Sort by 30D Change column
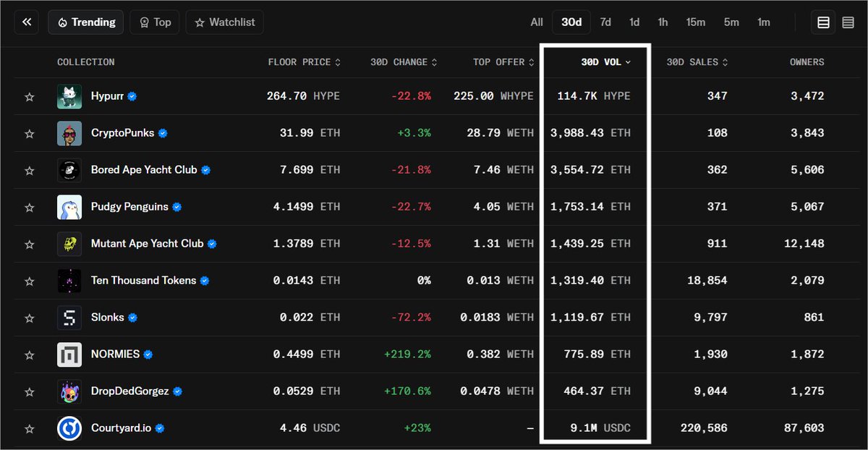Viewport: 868px width, 450px height. point(404,62)
